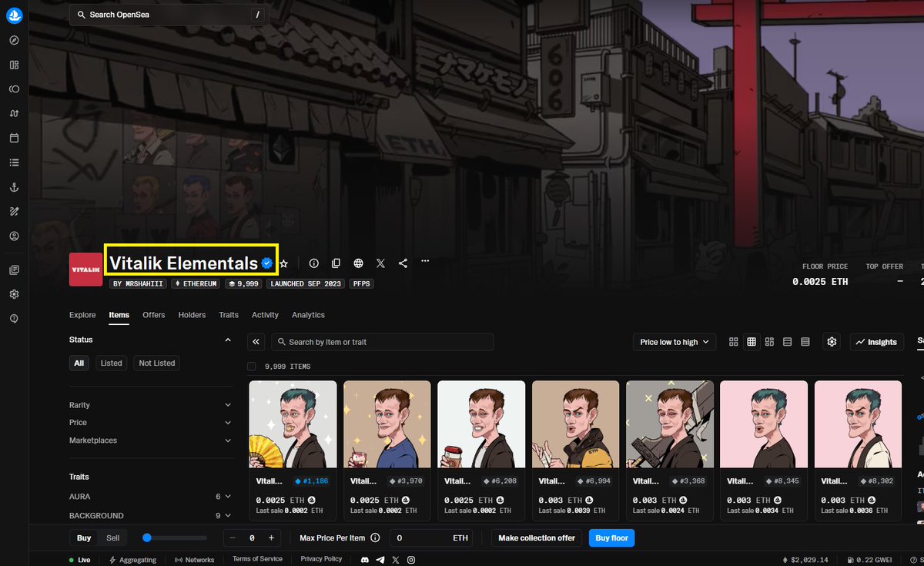This screenshot has height=566, width=924.
Task: Open the help question mark icon
Action: point(14,318)
